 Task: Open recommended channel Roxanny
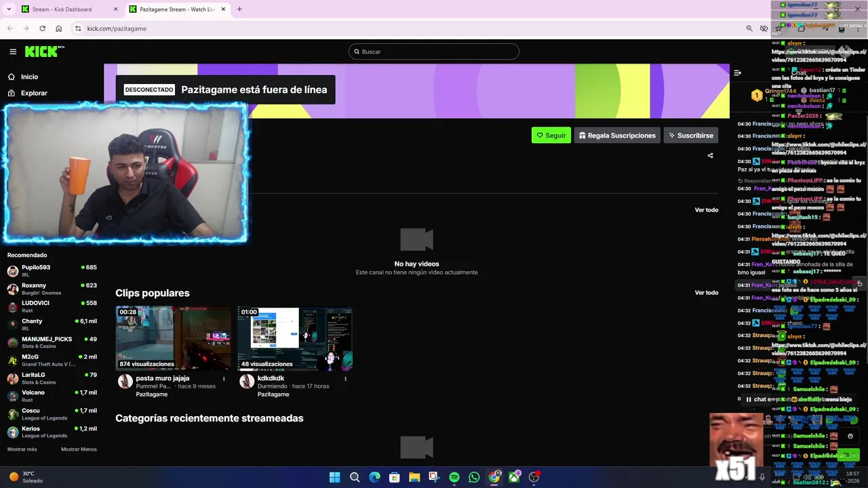52,289
